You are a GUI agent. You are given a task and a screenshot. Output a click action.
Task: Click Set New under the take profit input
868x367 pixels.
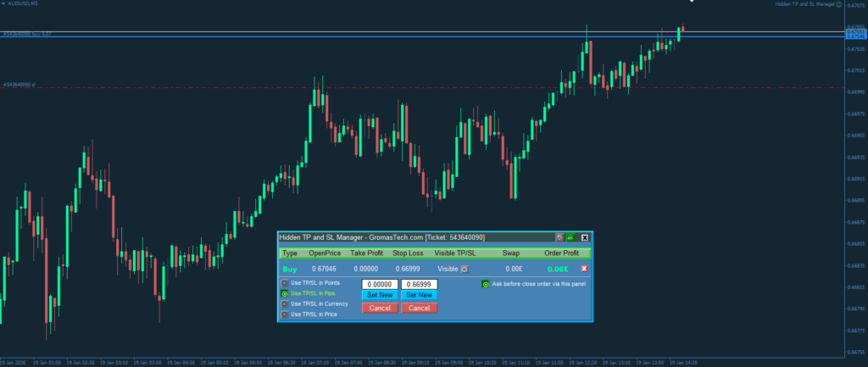click(380, 295)
